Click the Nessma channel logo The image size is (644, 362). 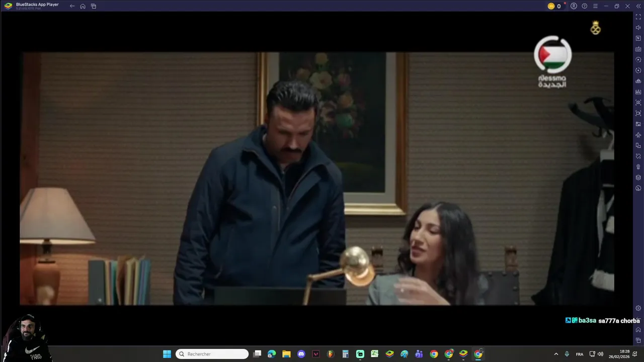click(x=552, y=61)
